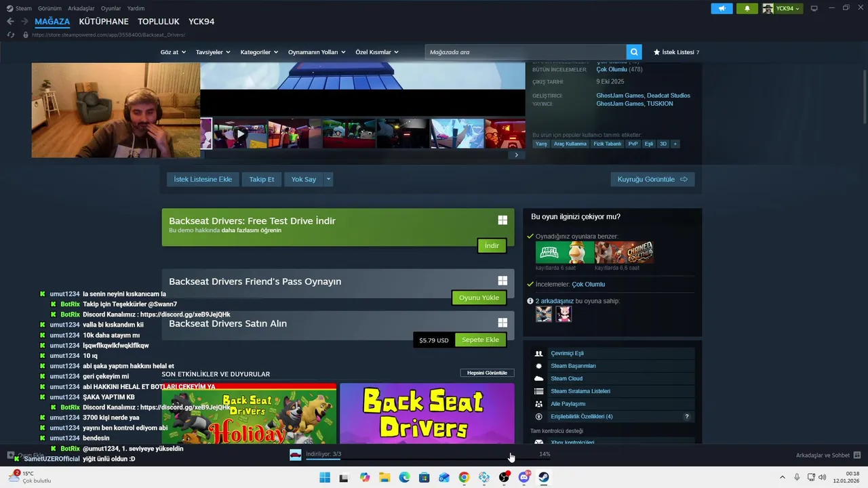
Task: Click the download progress bar
Action: (427, 460)
